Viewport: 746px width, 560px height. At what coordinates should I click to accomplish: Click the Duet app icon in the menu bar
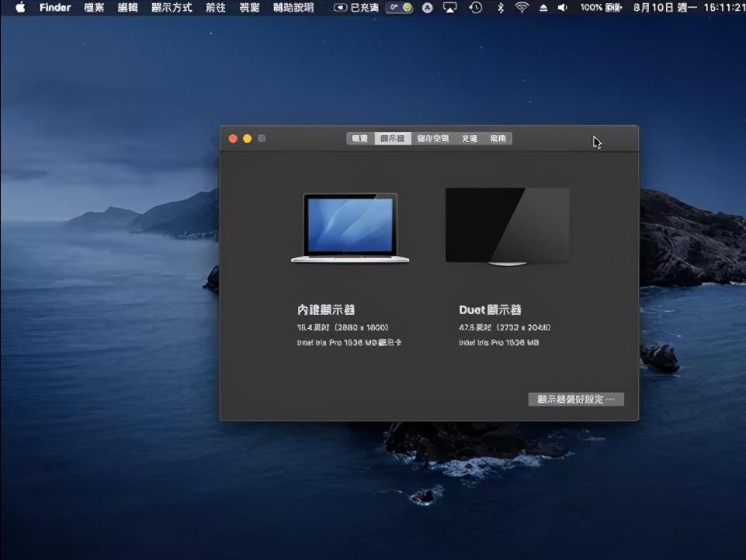[x=428, y=8]
